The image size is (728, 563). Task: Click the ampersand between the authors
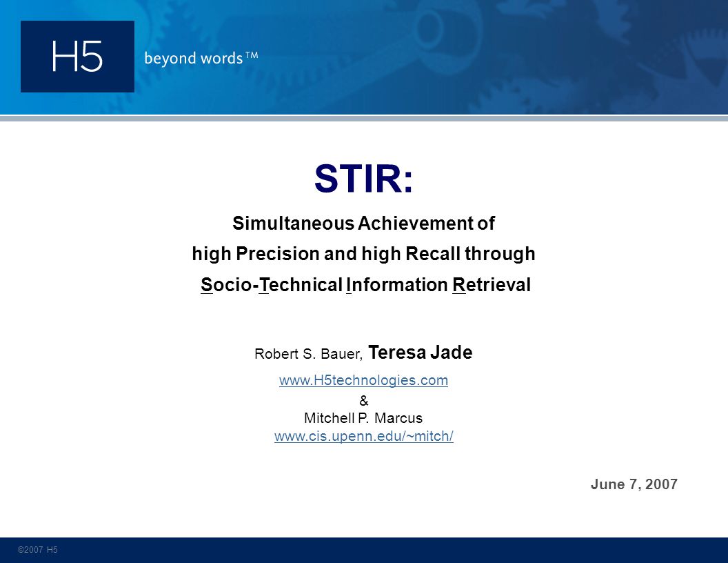point(363,400)
